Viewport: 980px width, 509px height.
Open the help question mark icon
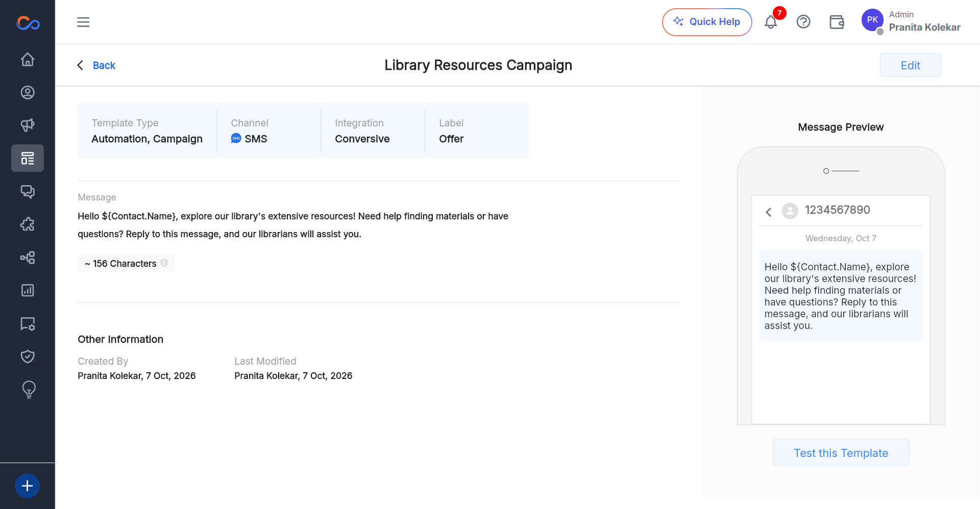[803, 22]
